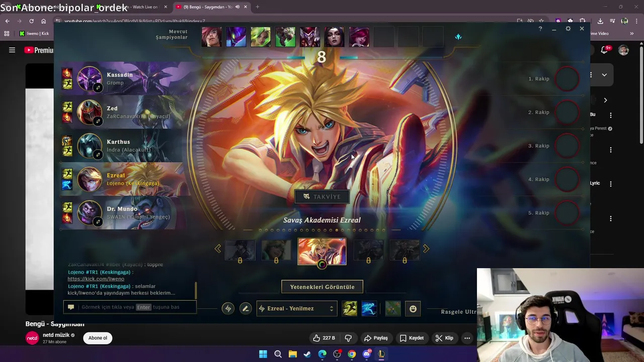644x362 pixels.
Task: Open YouTube hamburger guide menu
Action: coord(12,50)
